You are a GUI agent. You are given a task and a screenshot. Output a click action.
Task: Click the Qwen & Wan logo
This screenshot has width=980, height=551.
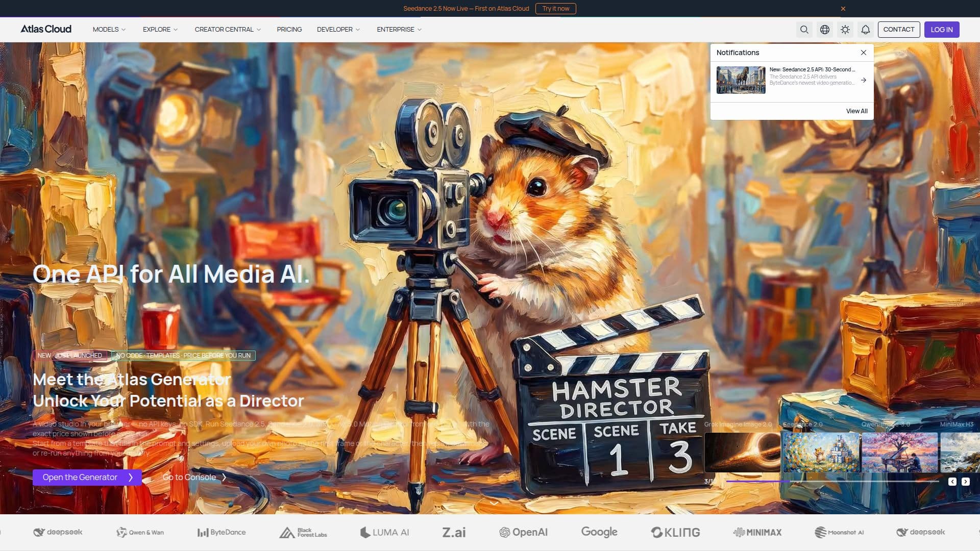click(x=140, y=532)
